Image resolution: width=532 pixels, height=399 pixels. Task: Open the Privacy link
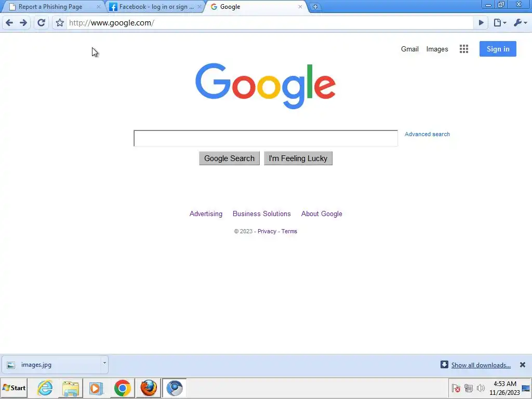(267, 231)
